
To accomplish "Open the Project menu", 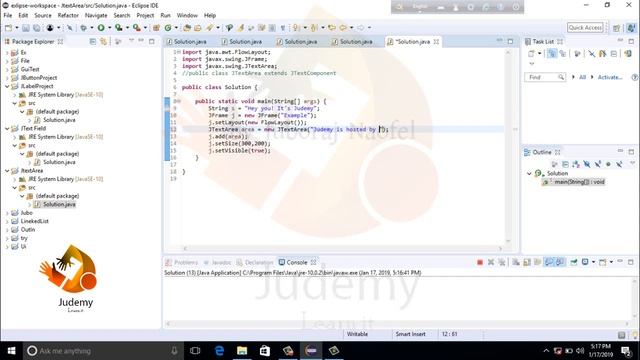I will (x=145, y=15).
